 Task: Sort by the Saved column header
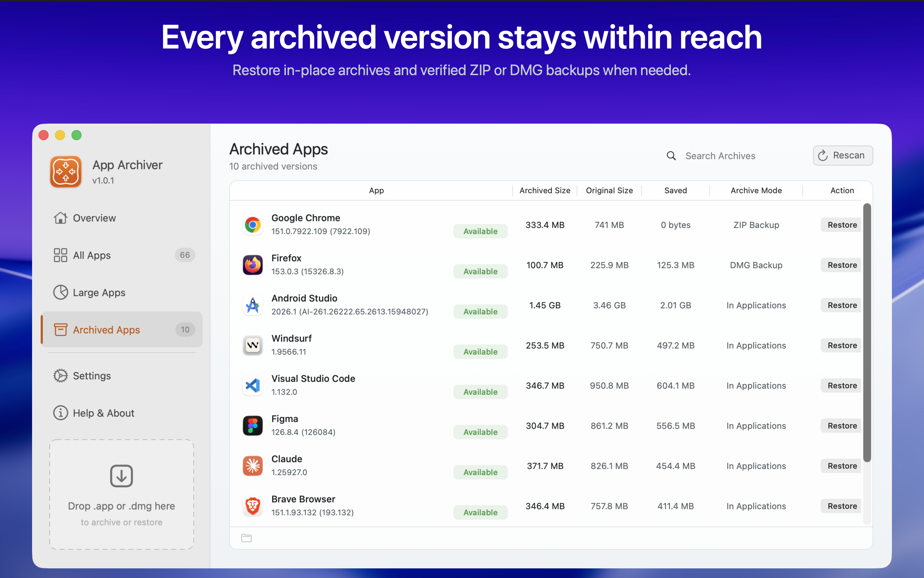675,190
